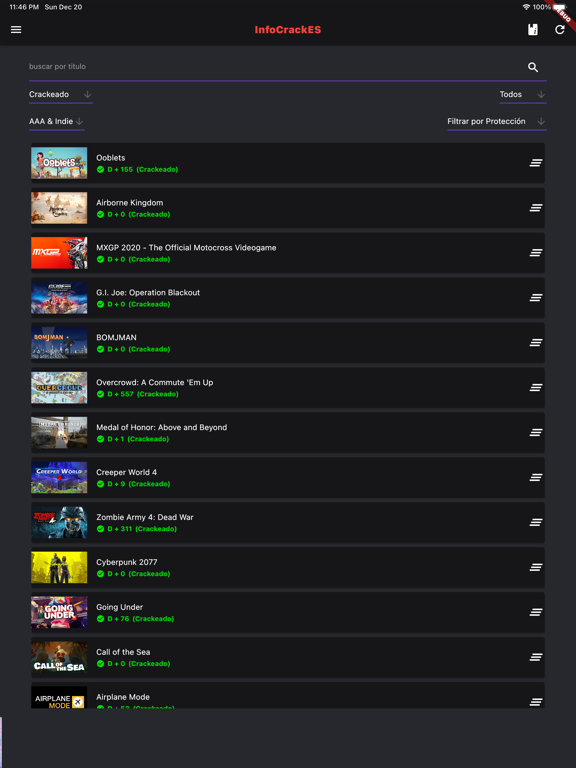Select the Airborne Kingdom title text
The image size is (576, 768).
(x=130, y=203)
